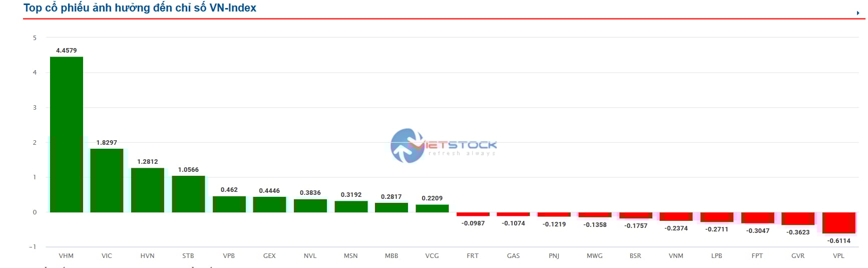Click value label -0.3047
Screen dimensions: 868x268
(758, 231)
